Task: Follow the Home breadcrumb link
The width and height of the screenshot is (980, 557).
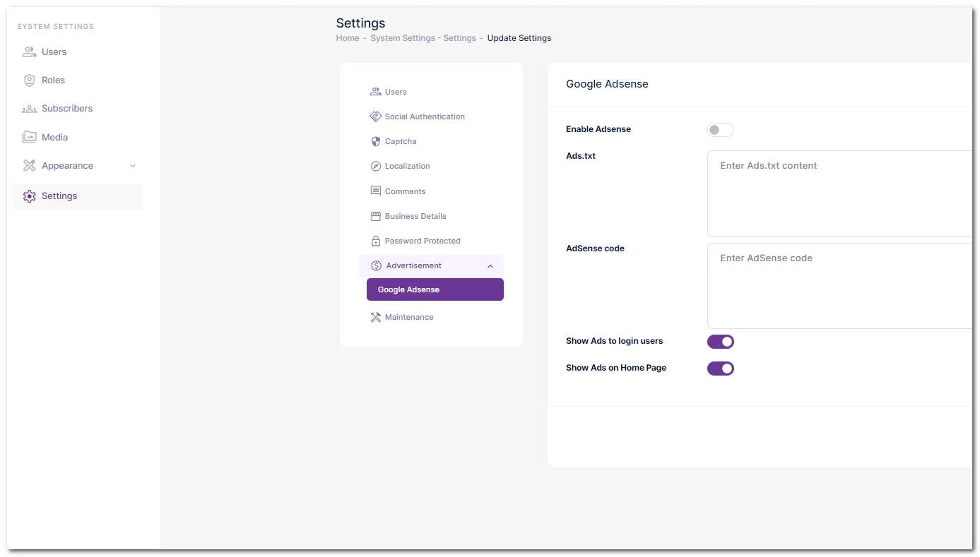Action: 348,38
